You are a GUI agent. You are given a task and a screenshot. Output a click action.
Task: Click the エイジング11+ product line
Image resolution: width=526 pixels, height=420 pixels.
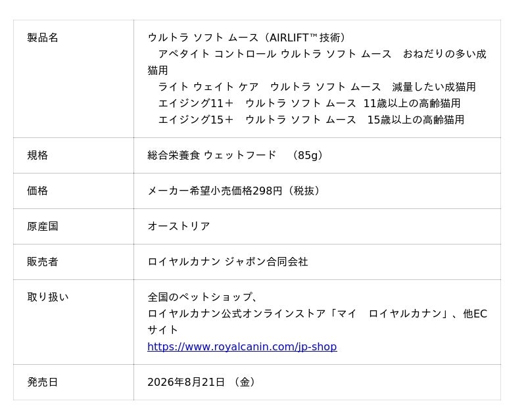pos(309,103)
